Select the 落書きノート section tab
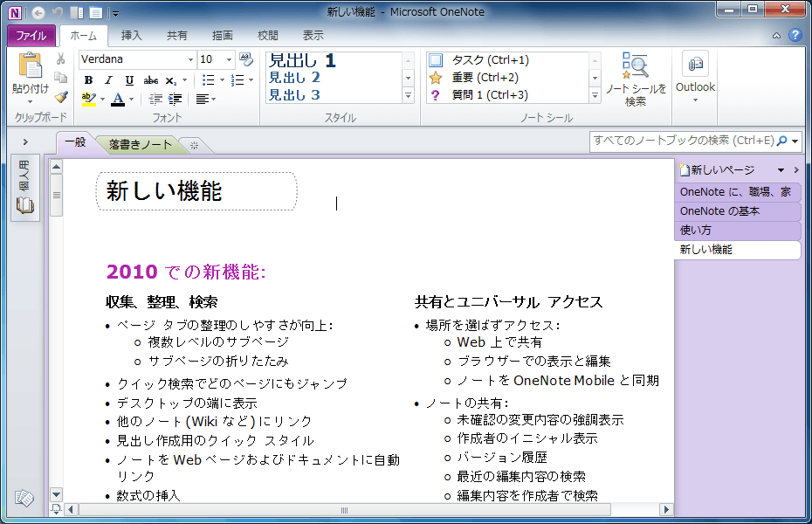The width and height of the screenshot is (812, 524). point(141,144)
